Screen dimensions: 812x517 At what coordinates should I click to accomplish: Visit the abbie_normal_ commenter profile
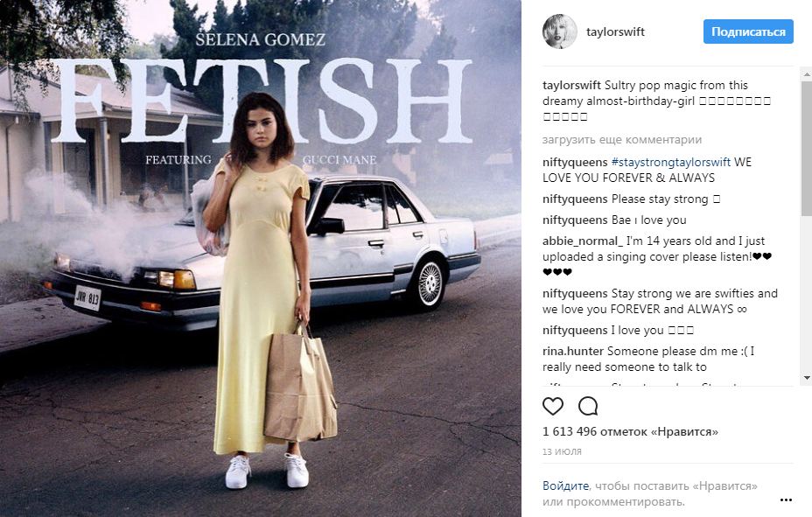582,241
